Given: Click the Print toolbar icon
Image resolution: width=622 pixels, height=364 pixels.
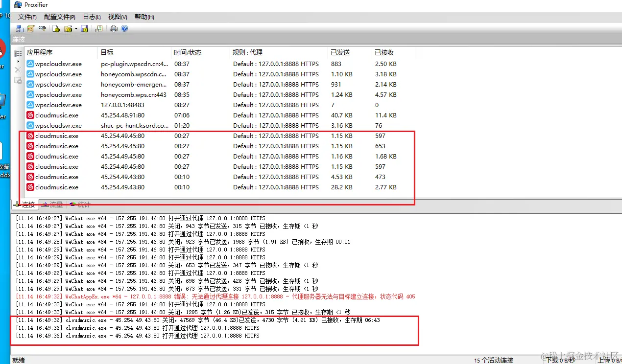Looking at the screenshot, I should (114, 29).
